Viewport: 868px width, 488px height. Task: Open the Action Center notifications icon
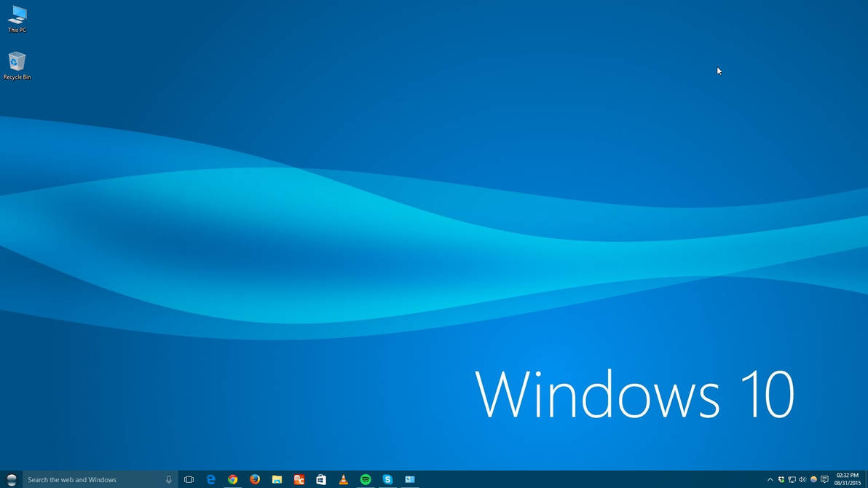[824, 480]
